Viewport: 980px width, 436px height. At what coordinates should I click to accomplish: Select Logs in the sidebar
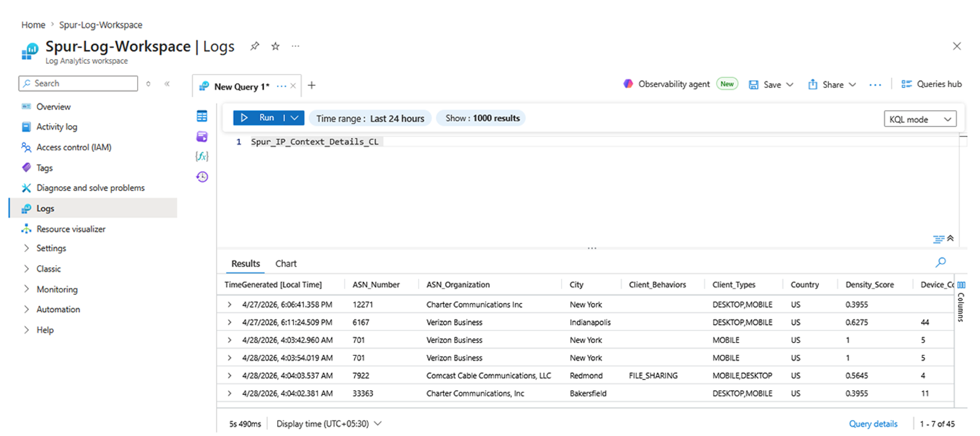(92, 208)
